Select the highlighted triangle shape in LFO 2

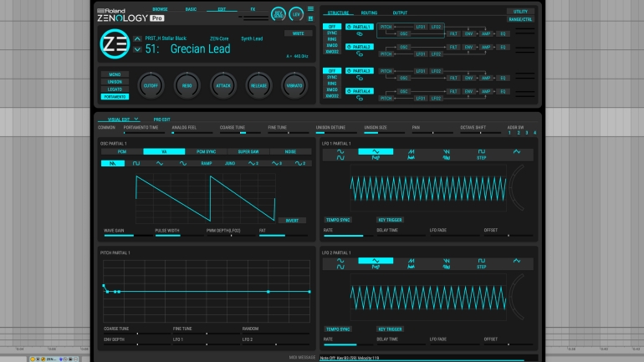(x=376, y=261)
